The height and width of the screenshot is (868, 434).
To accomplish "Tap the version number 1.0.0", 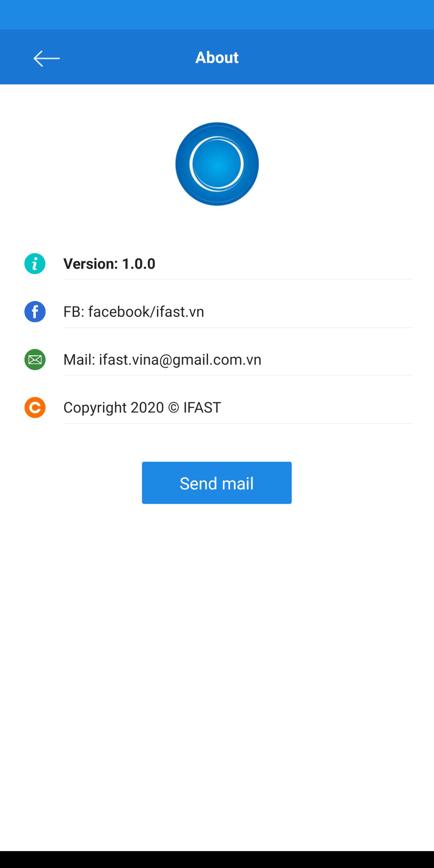I will tap(139, 264).
